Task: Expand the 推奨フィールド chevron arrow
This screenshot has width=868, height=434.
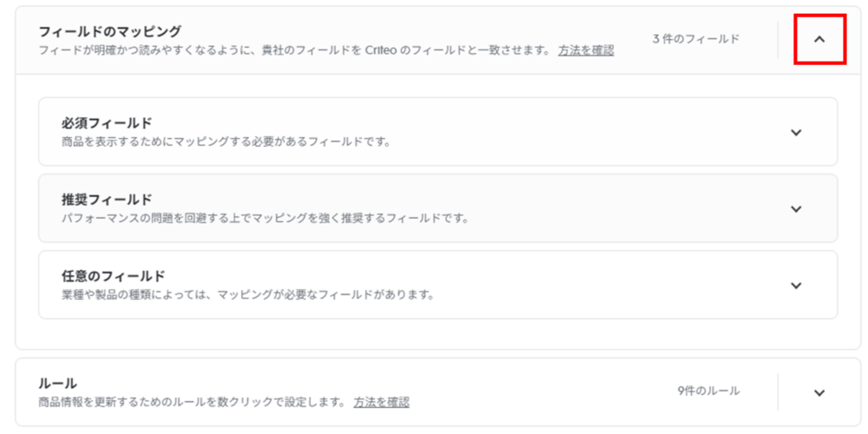Action: click(796, 208)
